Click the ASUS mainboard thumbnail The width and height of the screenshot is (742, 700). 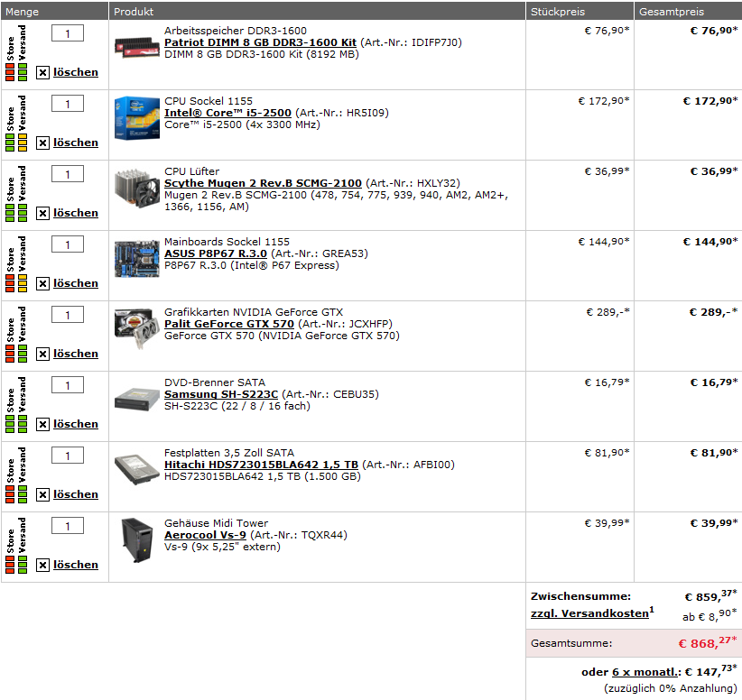[137, 259]
